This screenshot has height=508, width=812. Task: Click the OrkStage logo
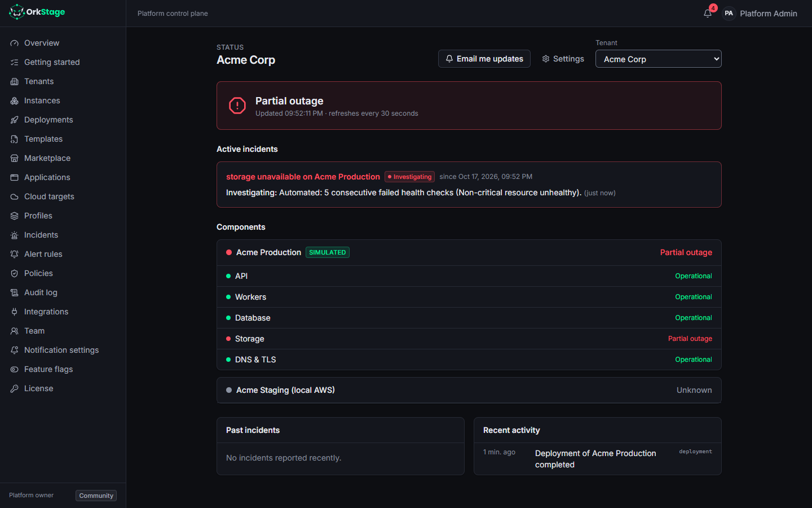37,12
